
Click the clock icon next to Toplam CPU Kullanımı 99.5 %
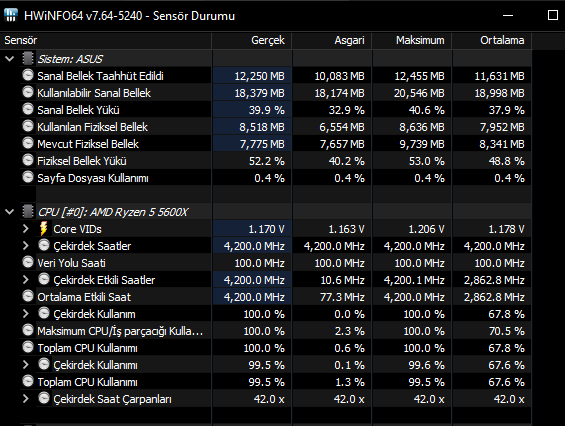tap(28, 381)
